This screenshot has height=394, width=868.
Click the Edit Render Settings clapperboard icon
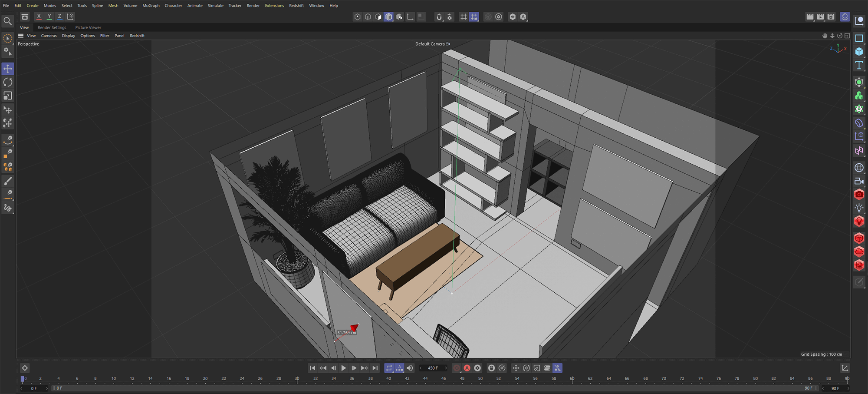(831, 17)
